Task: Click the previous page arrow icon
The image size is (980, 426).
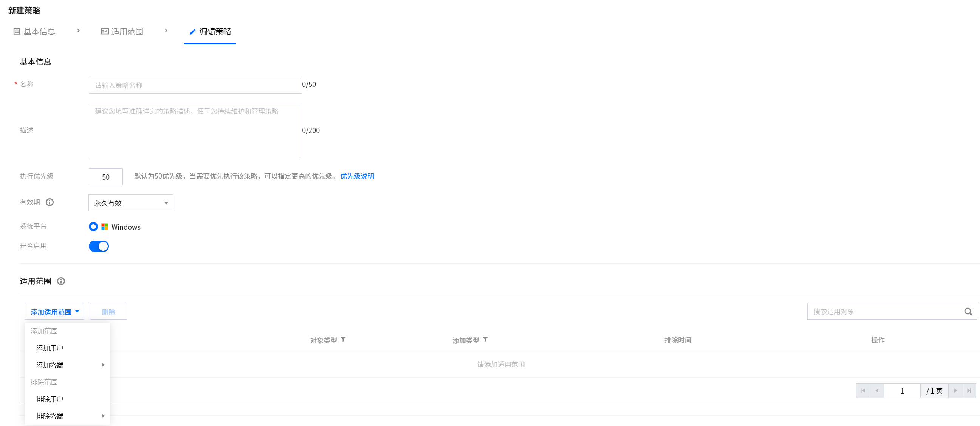Action: tap(877, 390)
